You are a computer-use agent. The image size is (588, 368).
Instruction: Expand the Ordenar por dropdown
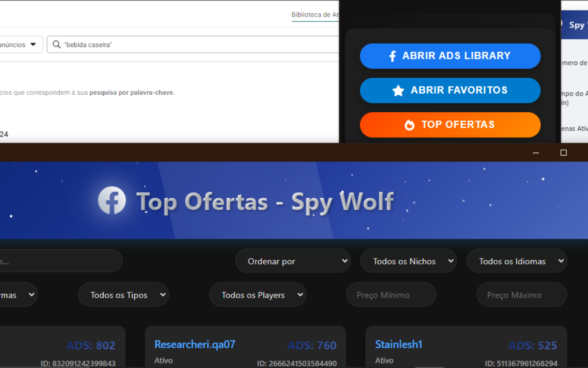pyautogui.click(x=293, y=261)
